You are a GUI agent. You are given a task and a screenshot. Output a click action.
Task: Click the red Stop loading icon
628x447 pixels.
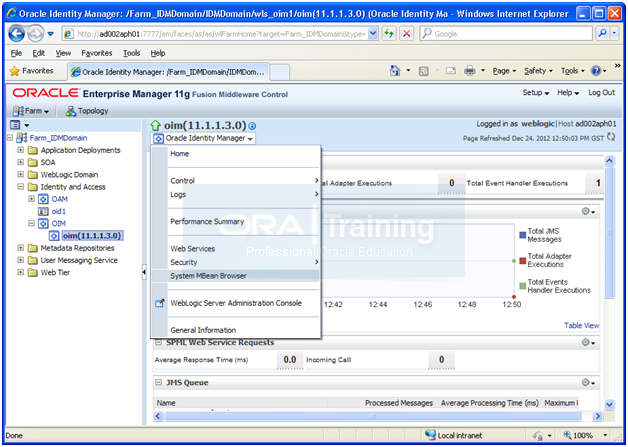(x=407, y=34)
